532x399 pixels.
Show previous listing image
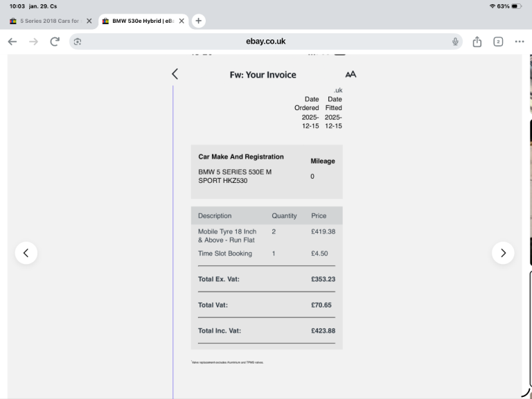26,253
